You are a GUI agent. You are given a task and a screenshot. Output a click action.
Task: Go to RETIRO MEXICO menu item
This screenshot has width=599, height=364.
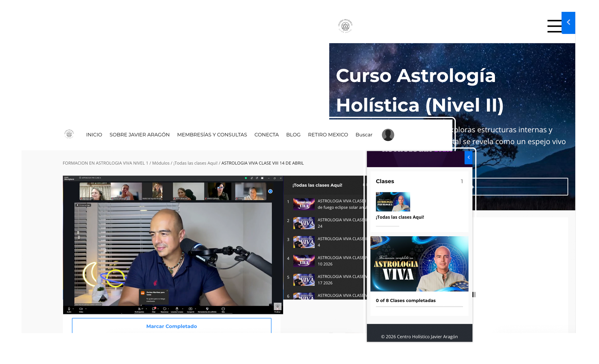328,135
